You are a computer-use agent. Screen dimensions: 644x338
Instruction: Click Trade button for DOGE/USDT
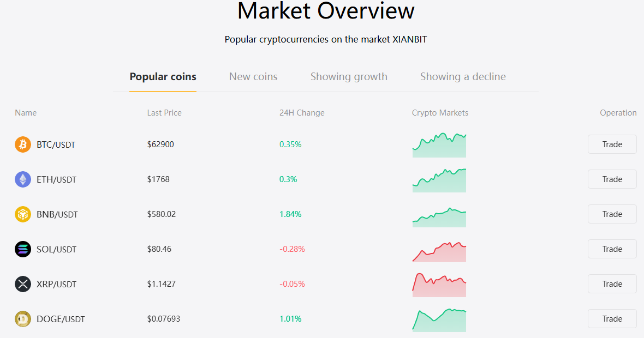(612, 319)
